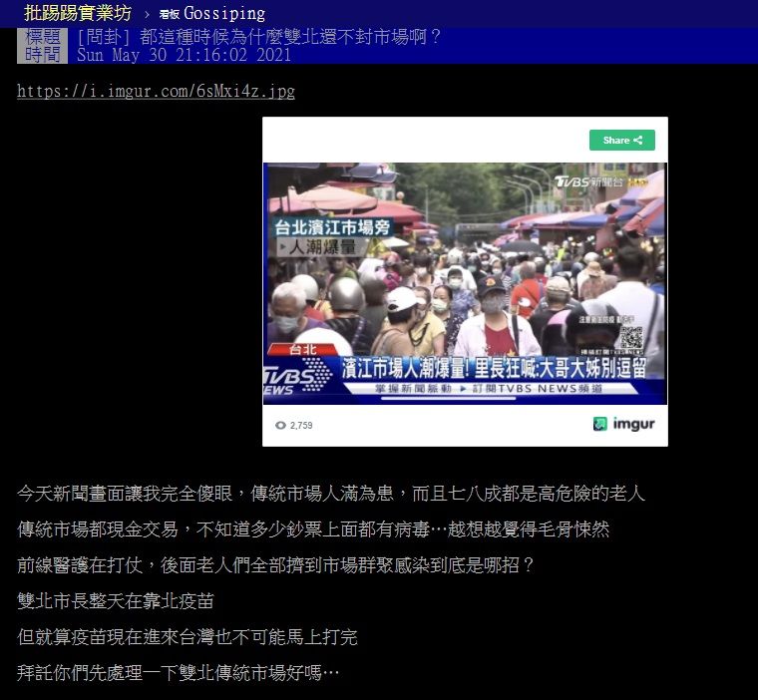Select the line starting 前線醫護在打仗
Image resolution: width=758 pixels, height=700 pixels.
[x=275, y=565]
